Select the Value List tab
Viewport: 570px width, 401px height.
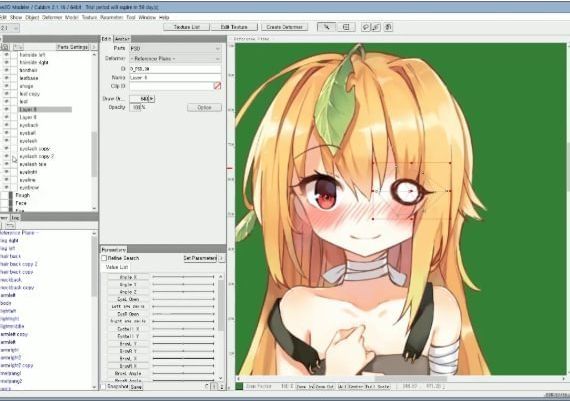point(117,267)
